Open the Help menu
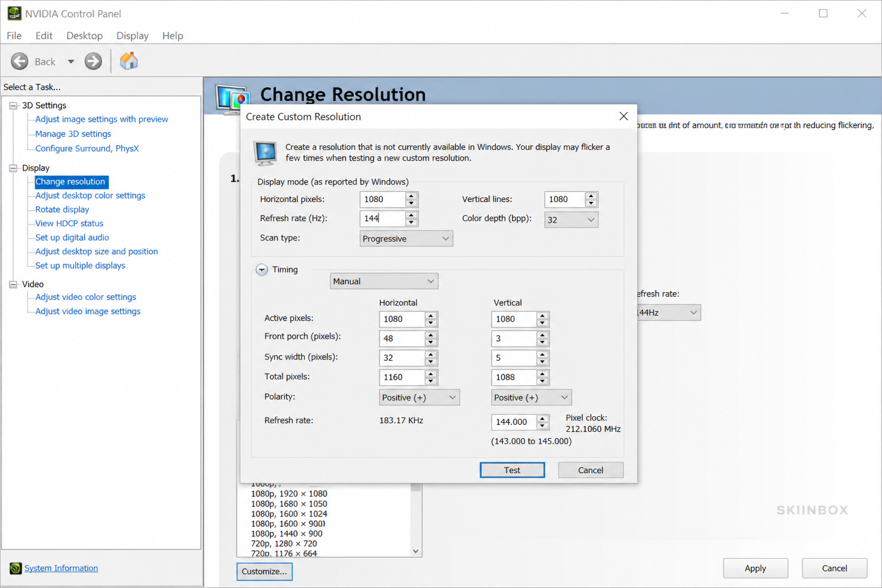Screen dimensions: 882x588 pos(172,36)
